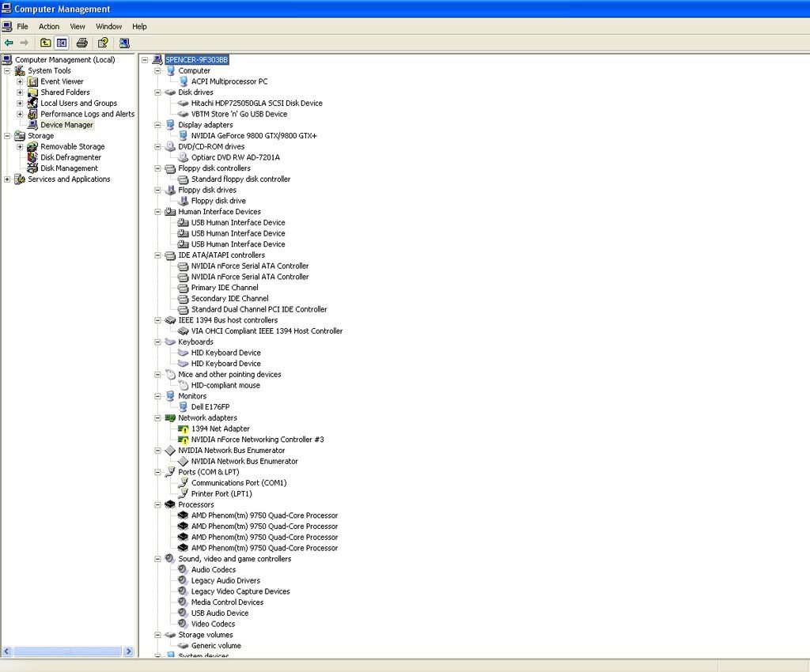The image size is (810, 672).
Task: Click the Forward arrow toolbar icon
Action: [25, 43]
